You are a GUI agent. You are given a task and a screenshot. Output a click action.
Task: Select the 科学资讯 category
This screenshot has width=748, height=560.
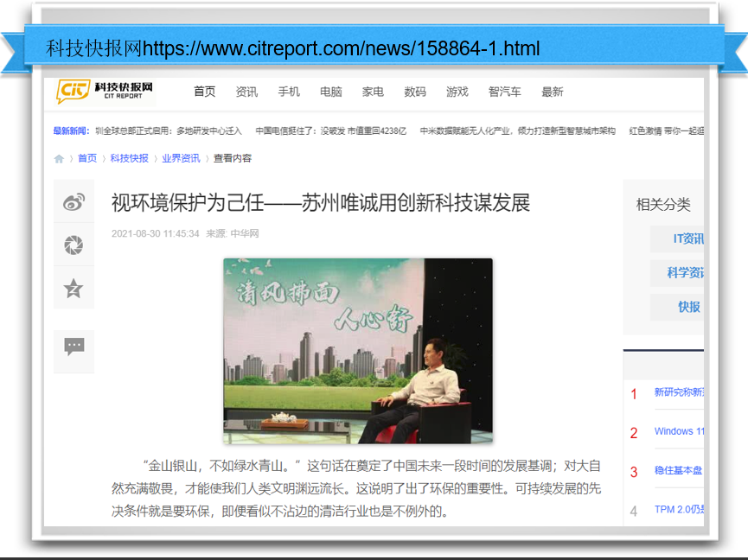[686, 272]
